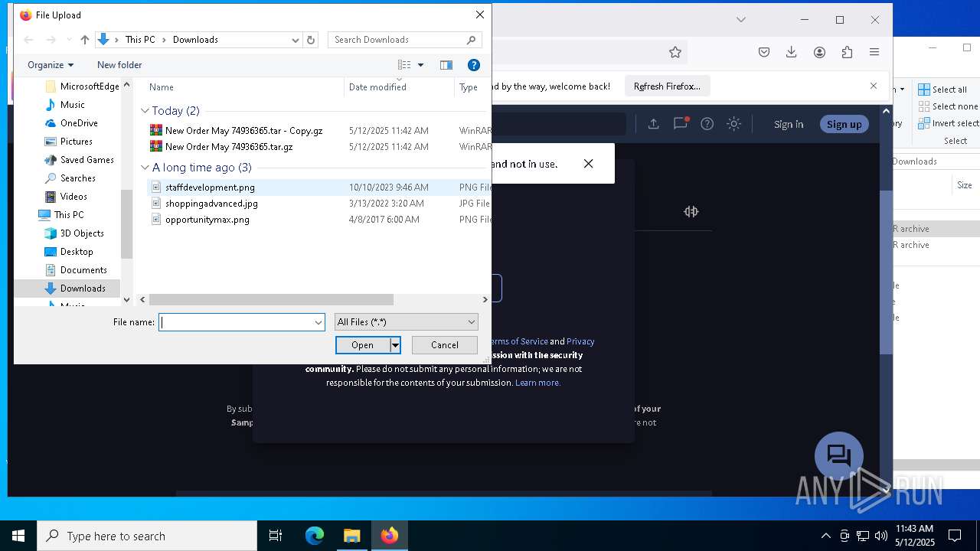The width and height of the screenshot is (980, 551).
Task: Toggle light/dark theme sun icon
Action: click(734, 124)
